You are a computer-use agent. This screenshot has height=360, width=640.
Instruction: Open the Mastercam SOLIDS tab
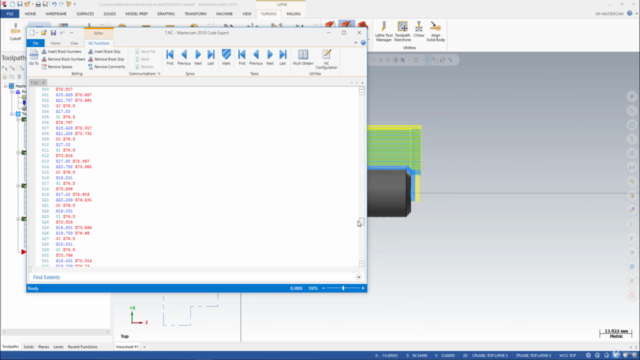click(x=109, y=14)
